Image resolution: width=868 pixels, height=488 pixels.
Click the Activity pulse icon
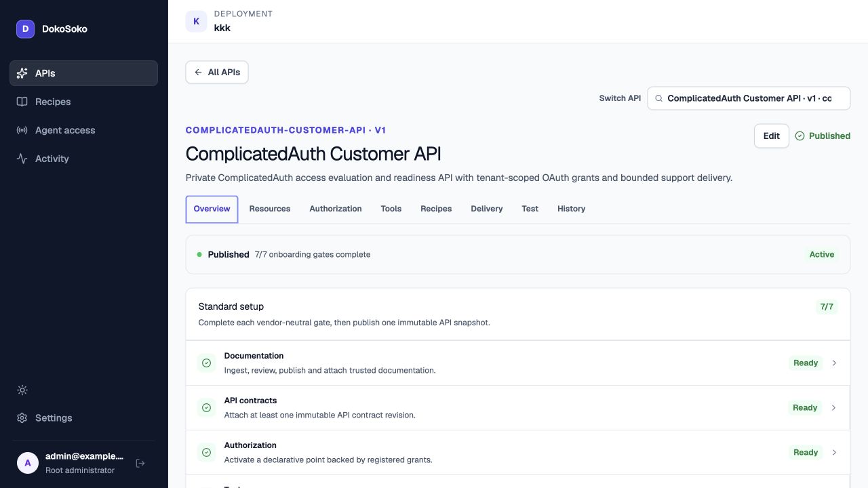[22, 159]
